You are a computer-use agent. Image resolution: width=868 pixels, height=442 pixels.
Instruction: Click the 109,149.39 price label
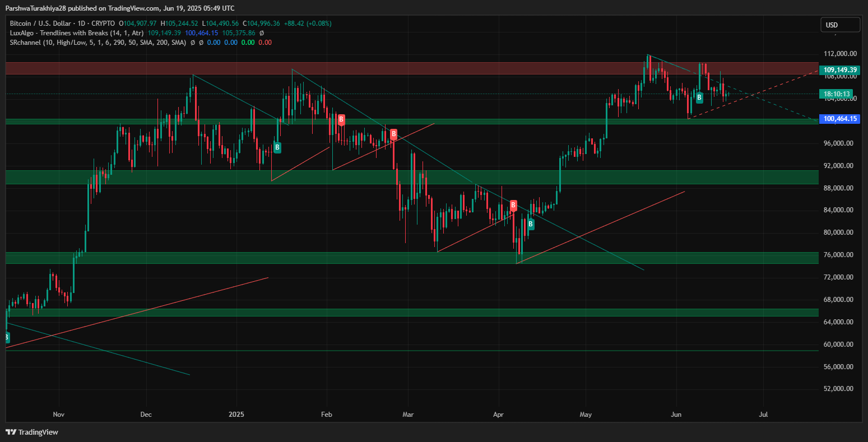pyautogui.click(x=838, y=70)
